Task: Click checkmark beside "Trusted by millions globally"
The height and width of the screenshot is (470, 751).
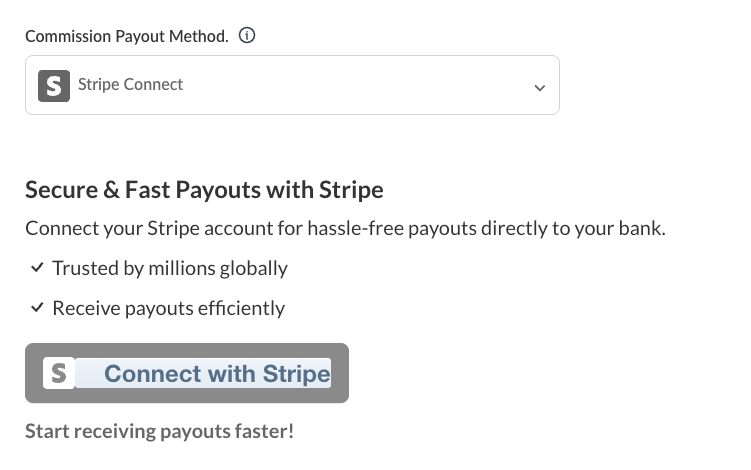Action: [37, 268]
